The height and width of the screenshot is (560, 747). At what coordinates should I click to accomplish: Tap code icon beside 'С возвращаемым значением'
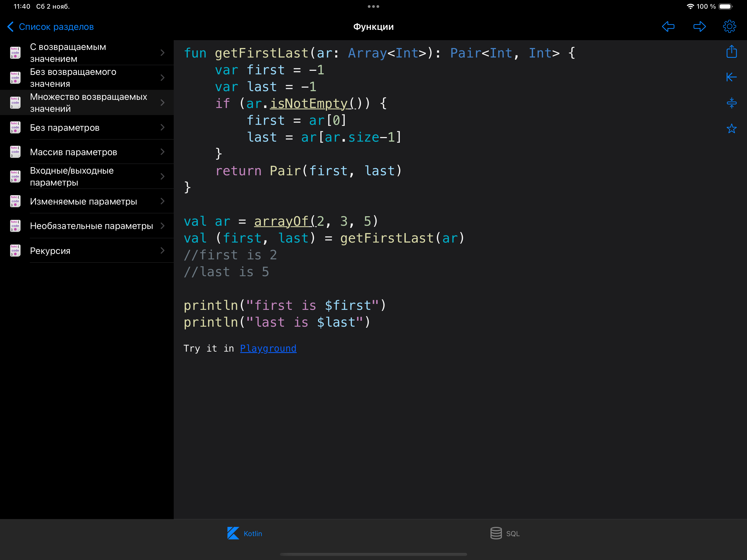[15, 53]
